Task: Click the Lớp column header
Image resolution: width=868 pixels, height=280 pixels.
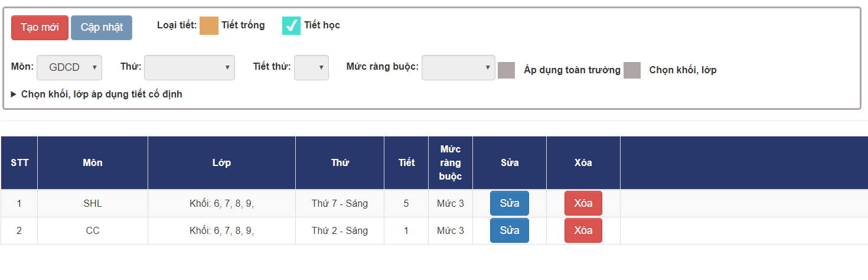Action: [221, 162]
